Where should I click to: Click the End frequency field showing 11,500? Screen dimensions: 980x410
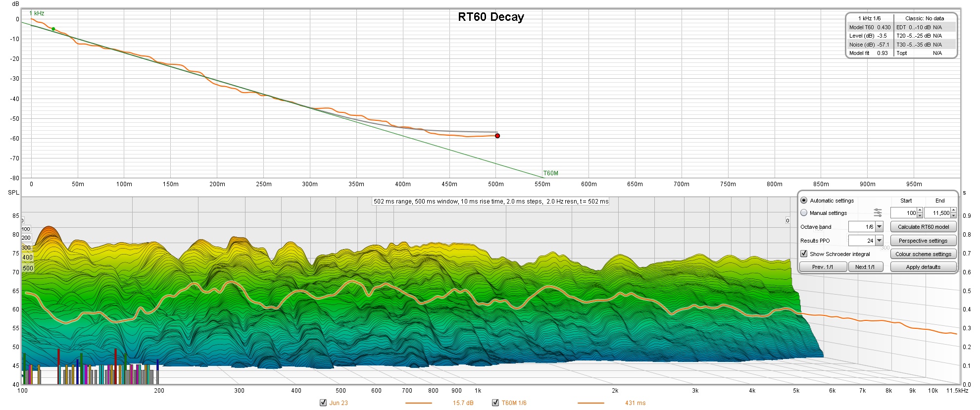tap(937, 213)
